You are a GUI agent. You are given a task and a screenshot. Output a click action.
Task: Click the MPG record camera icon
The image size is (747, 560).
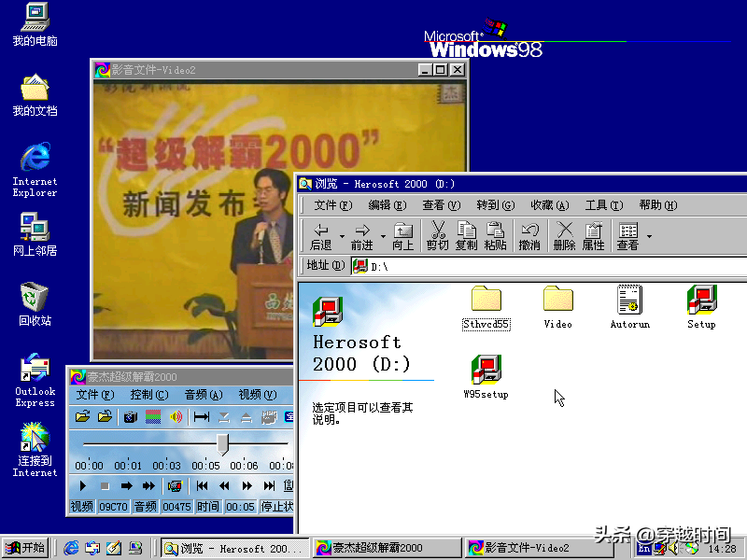[x=269, y=417]
